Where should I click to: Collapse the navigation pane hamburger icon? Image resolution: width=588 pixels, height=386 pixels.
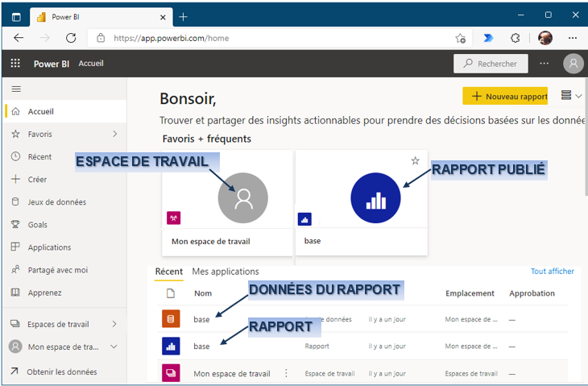[x=16, y=89]
